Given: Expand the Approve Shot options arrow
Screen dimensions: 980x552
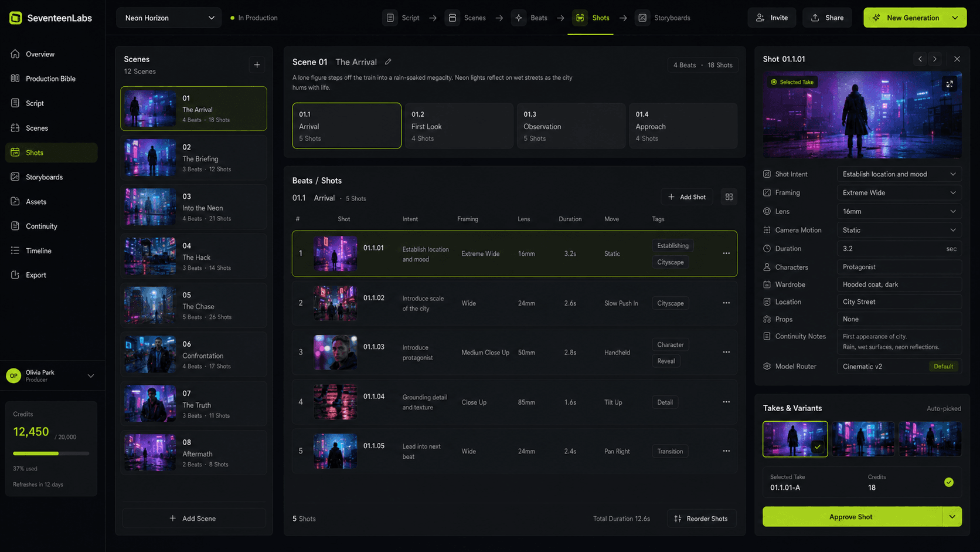Looking at the screenshot, I should point(952,517).
